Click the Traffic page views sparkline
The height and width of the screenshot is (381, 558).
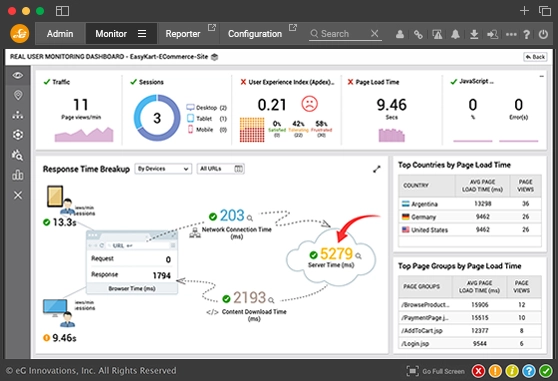[84, 134]
